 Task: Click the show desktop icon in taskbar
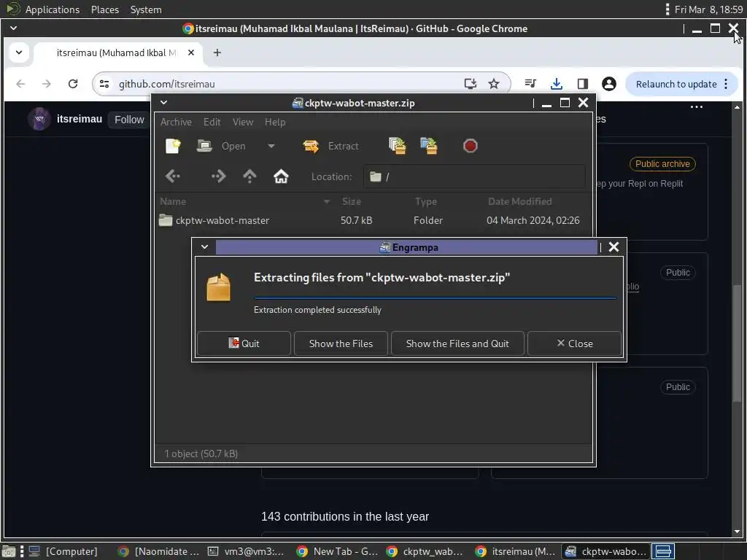tap(9, 551)
